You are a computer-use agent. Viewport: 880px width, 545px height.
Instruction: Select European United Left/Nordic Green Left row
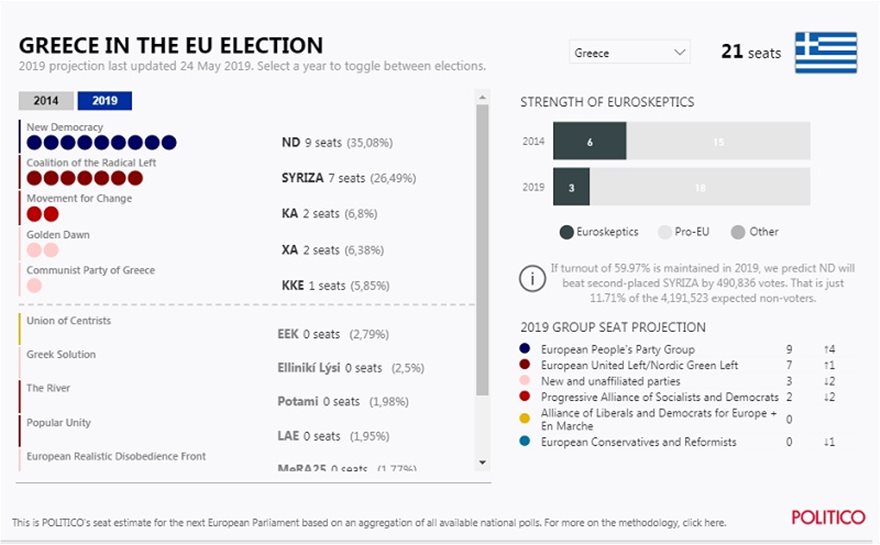[x=638, y=365]
